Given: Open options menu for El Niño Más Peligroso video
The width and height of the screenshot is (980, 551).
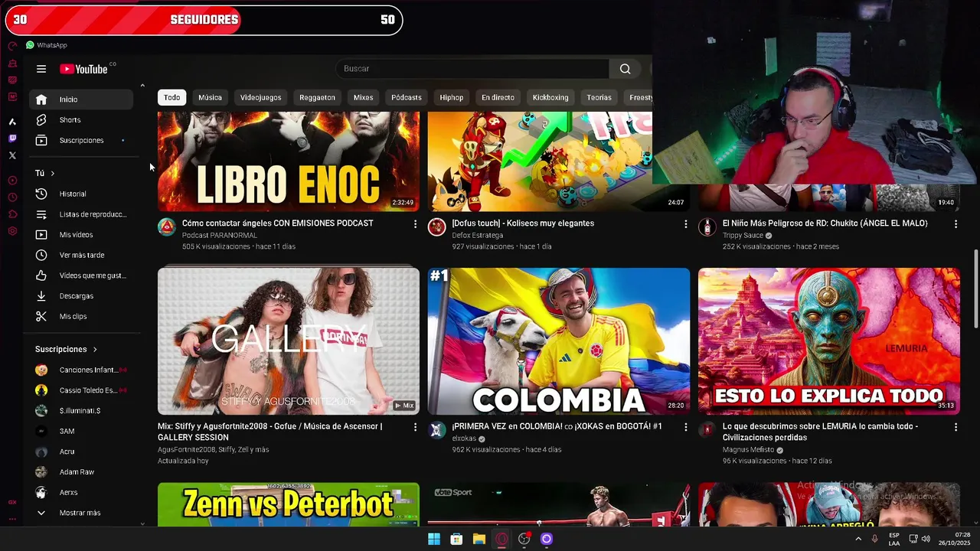Looking at the screenshot, I should click(955, 223).
